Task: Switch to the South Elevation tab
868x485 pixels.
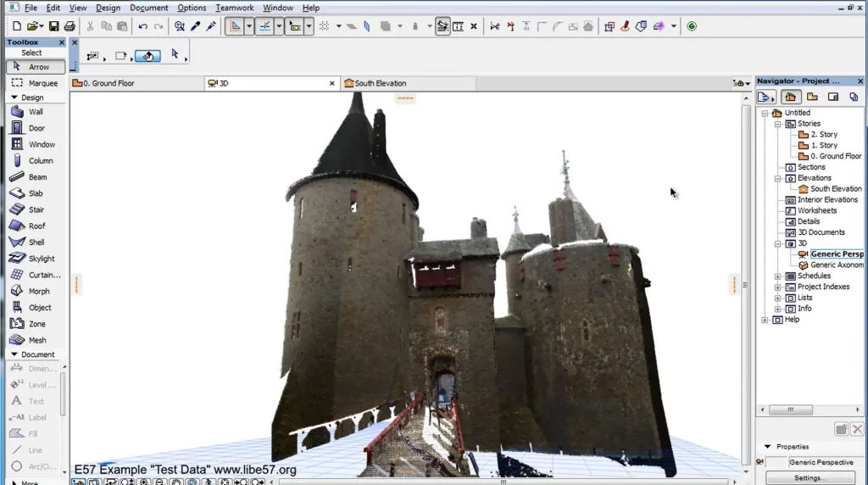Action: (380, 83)
